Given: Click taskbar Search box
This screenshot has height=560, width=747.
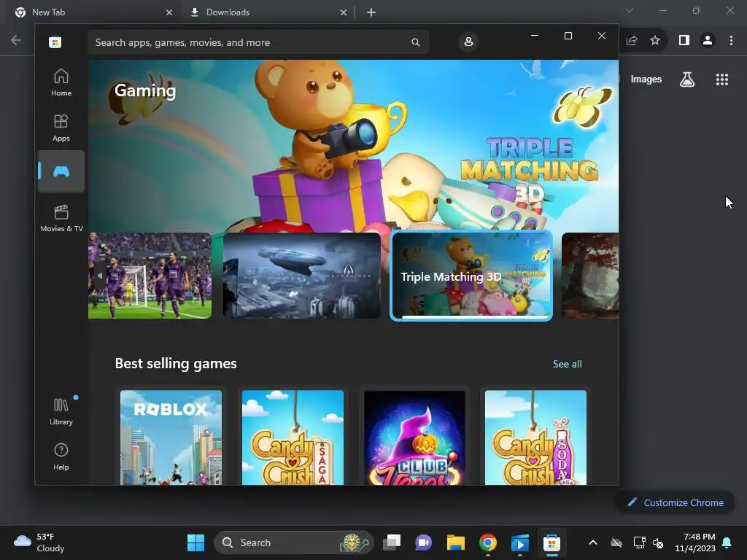Looking at the screenshot, I should click(x=294, y=542).
